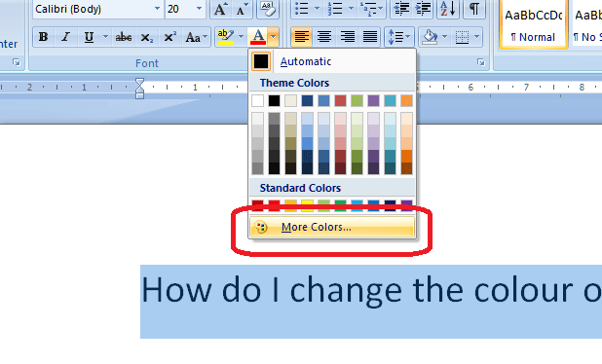Open the Borders dropdown arrow
602x364 pixels.
point(477,37)
